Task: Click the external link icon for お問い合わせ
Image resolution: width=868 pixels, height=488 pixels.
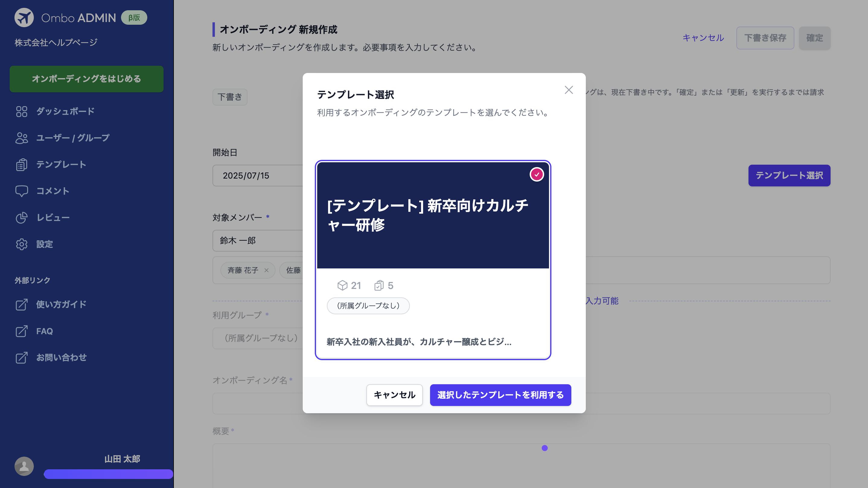Action: pos(21,358)
